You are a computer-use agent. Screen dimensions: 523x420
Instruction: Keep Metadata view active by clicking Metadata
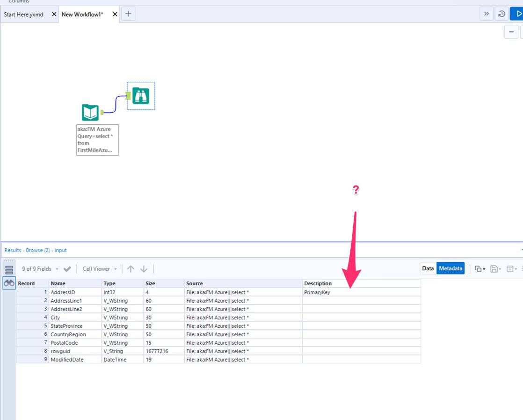[x=450, y=268]
